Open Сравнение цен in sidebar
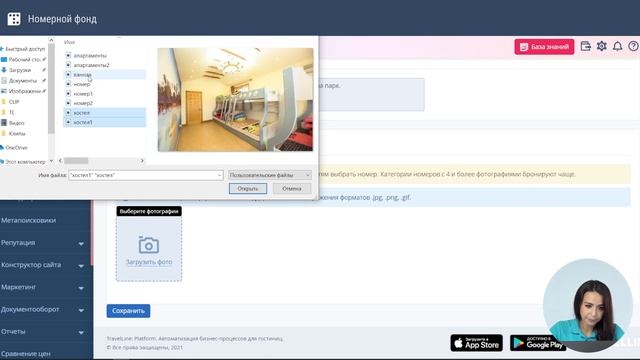 coord(26,354)
